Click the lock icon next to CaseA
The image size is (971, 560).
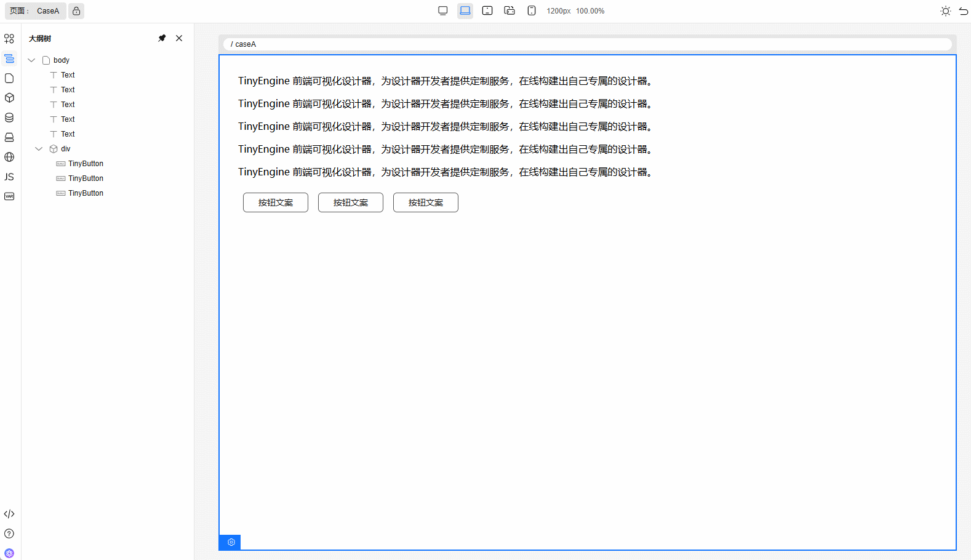coord(76,11)
